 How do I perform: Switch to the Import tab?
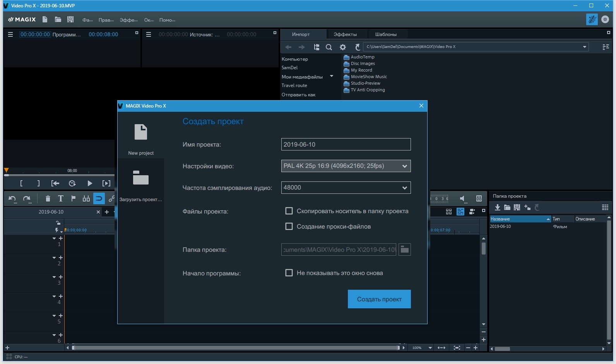tap(301, 34)
